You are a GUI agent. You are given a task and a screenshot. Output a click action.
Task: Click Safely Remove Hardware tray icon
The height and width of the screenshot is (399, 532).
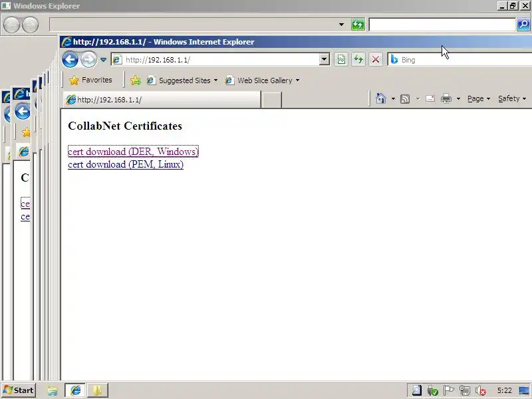432,390
